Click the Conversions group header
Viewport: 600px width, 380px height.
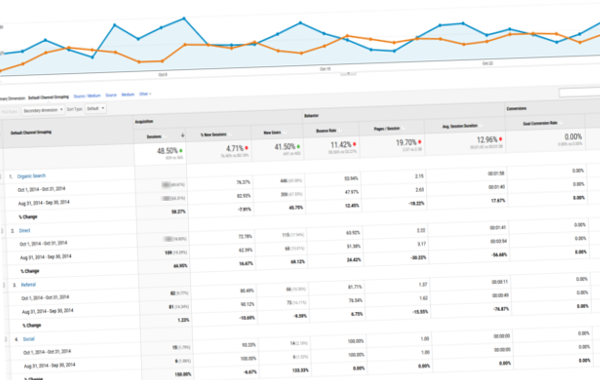tap(517, 108)
